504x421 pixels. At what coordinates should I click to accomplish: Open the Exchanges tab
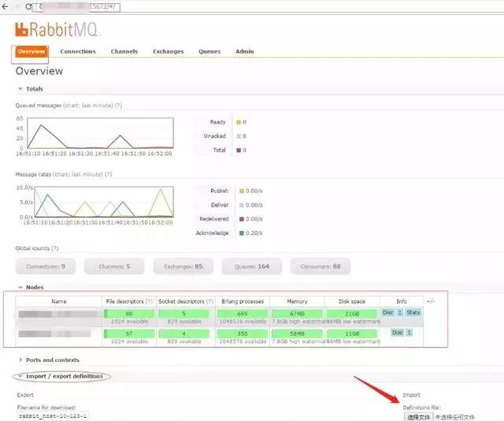coord(168,51)
